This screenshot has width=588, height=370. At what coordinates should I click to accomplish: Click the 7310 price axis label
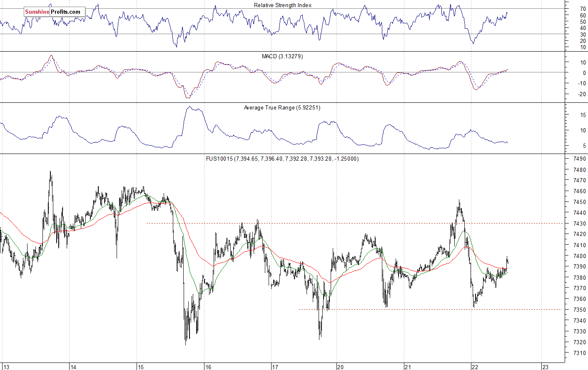pyautogui.click(x=580, y=353)
